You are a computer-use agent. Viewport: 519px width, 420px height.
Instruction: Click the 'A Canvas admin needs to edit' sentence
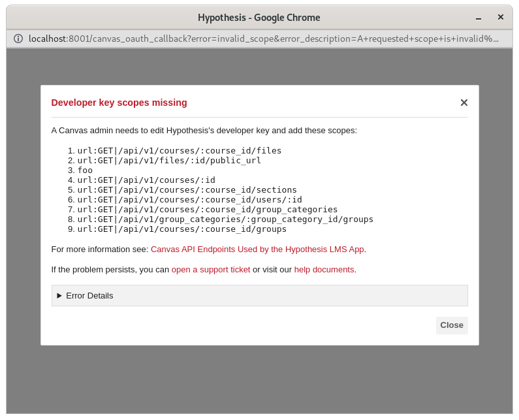(204, 131)
